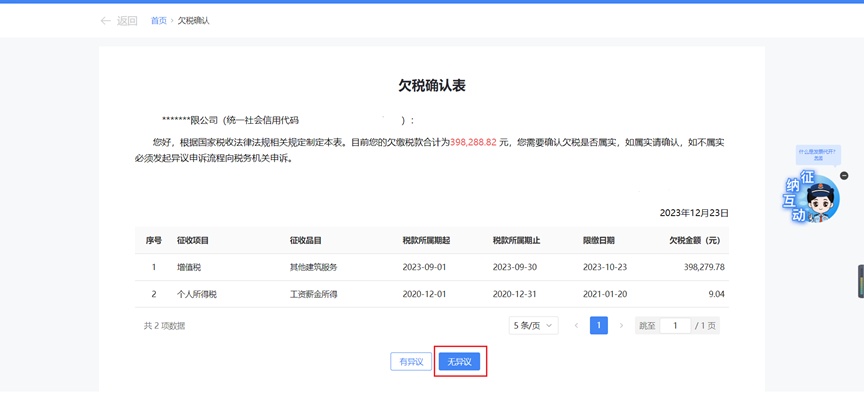Click the 2021-01-20 due date cell
The image size is (864, 397).
[x=605, y=294]
